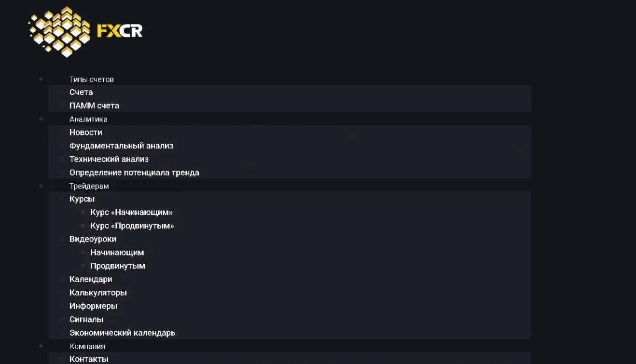
Task: Open Курс «Продвинутым» link
Action: [x=132, y=226]
